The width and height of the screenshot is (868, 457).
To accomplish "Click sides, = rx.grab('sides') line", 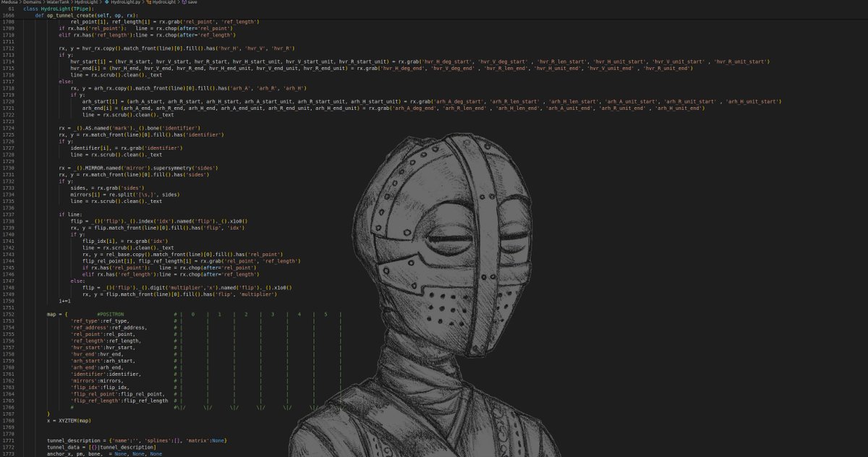I will (109, 188).
